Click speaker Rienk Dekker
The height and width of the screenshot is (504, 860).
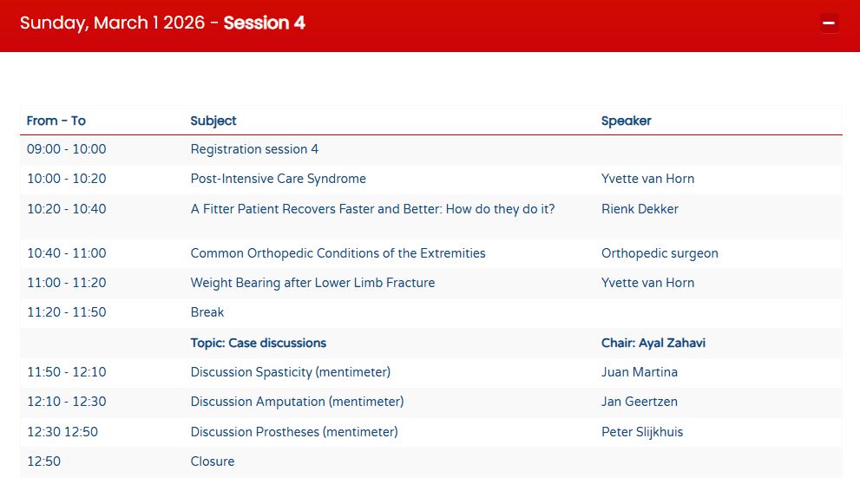point(640,209)
